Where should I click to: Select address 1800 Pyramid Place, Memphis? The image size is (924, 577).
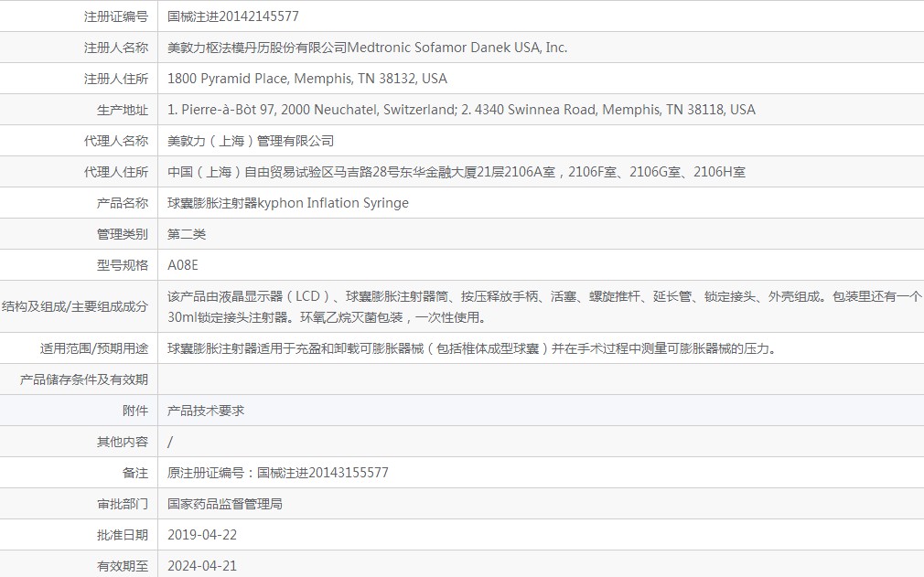[307, 79]
